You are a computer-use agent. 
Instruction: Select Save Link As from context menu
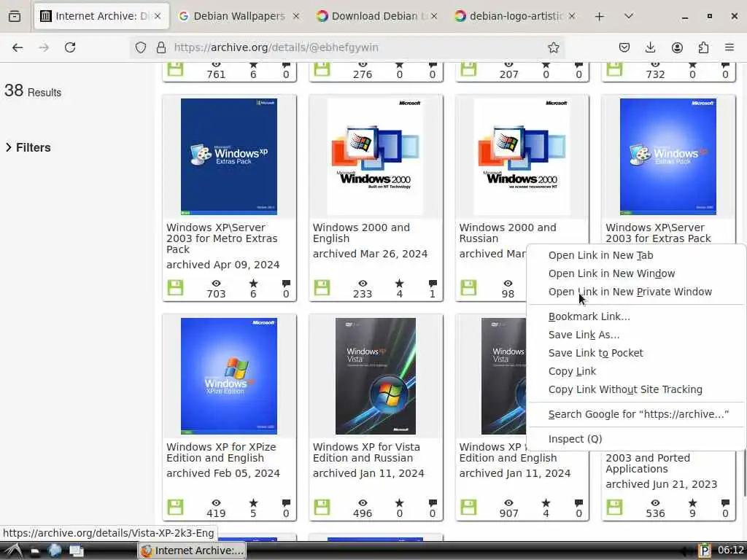click(636, 335)
